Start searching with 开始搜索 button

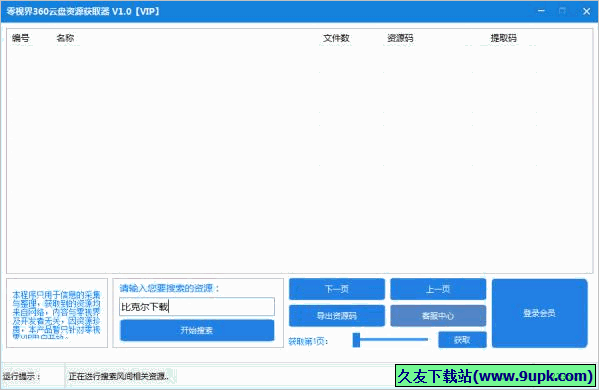tap(197, 330)
